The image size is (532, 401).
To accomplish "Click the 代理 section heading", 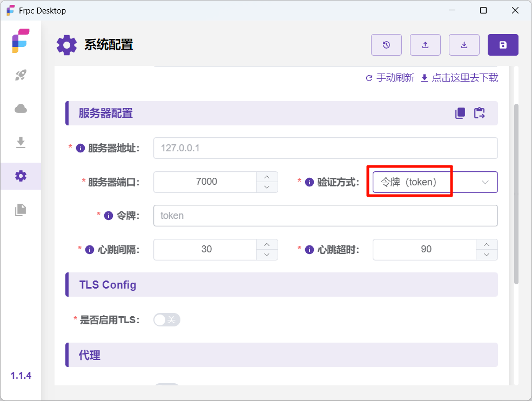I will (90, 355).
